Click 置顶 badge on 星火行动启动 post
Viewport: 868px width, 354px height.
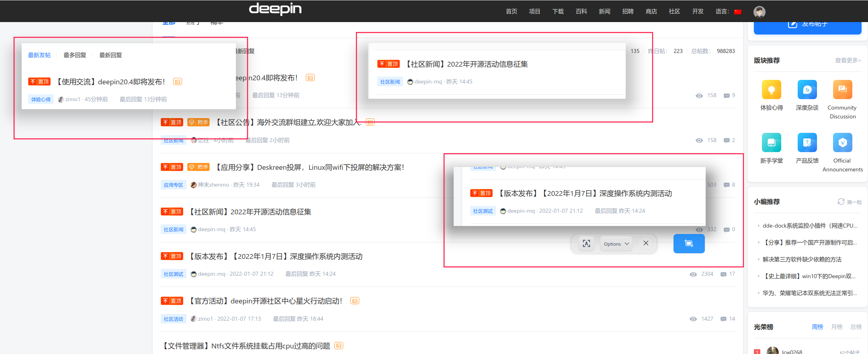(x=172, y=301)
